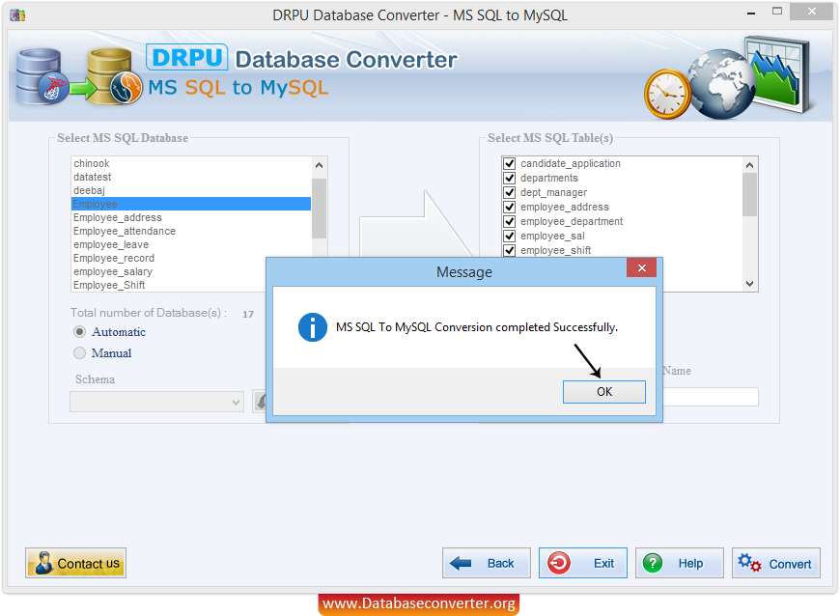Click the table list scrollbar thumb
The height and width of the screenshot is (616, 840).
[749, 195]
